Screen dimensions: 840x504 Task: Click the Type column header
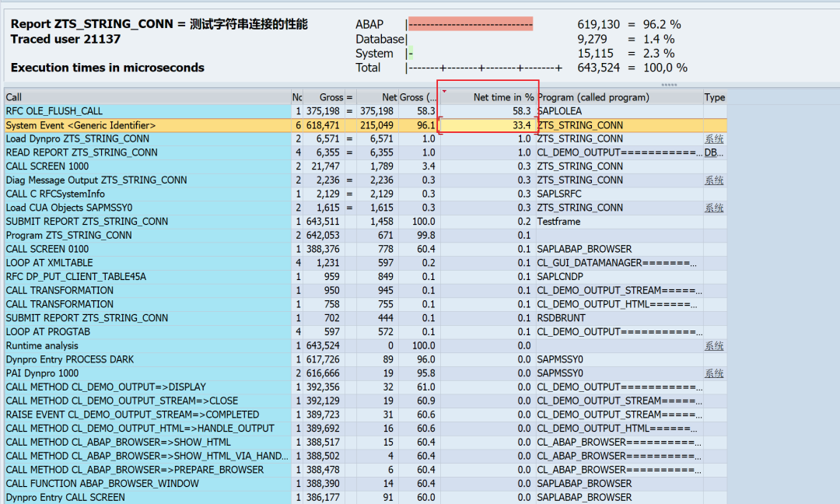tap(715, 97)
